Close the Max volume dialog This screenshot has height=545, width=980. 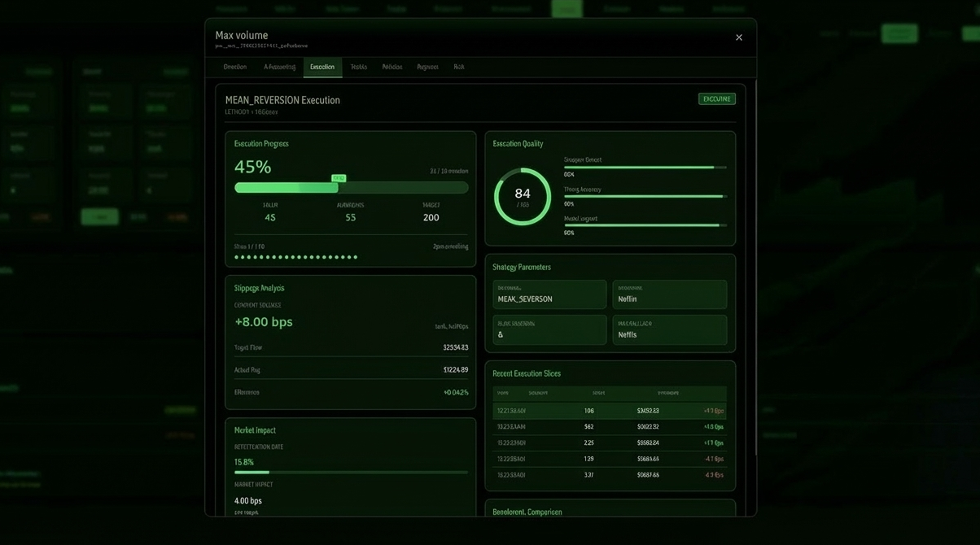pyautogui.click(x=738, y=37)
